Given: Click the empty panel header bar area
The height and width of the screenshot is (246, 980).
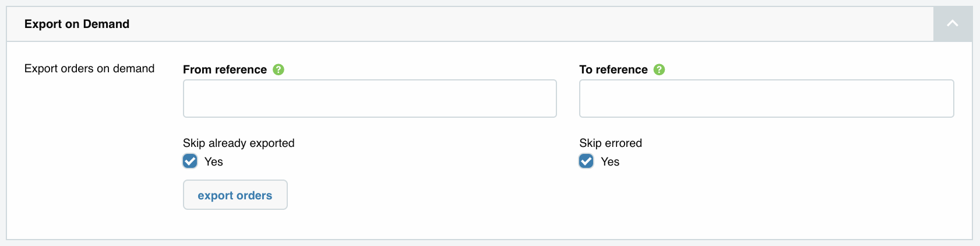Looking at the screenshot, I should [x=524, y=24].
